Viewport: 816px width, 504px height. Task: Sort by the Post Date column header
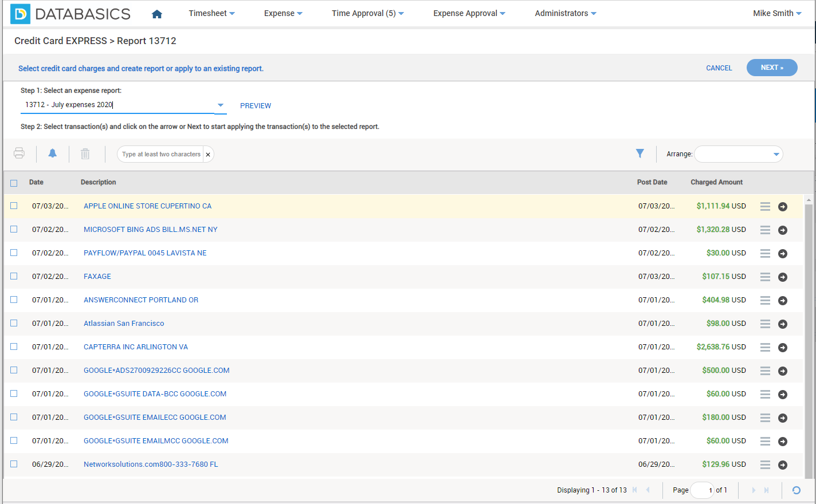(652, 182)
